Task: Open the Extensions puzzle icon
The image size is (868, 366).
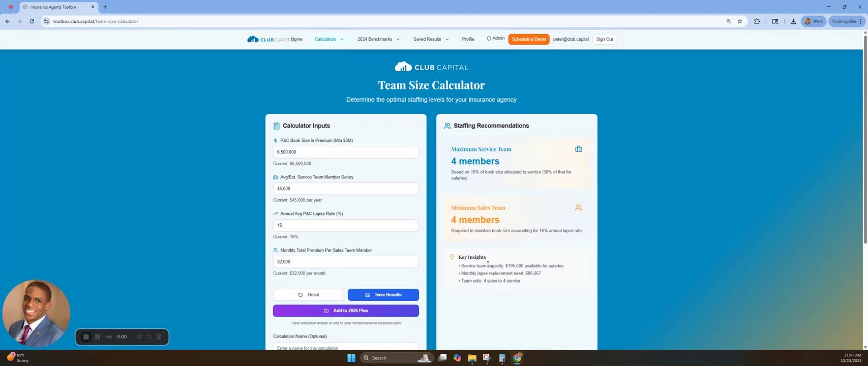Action: pos(757,21)
